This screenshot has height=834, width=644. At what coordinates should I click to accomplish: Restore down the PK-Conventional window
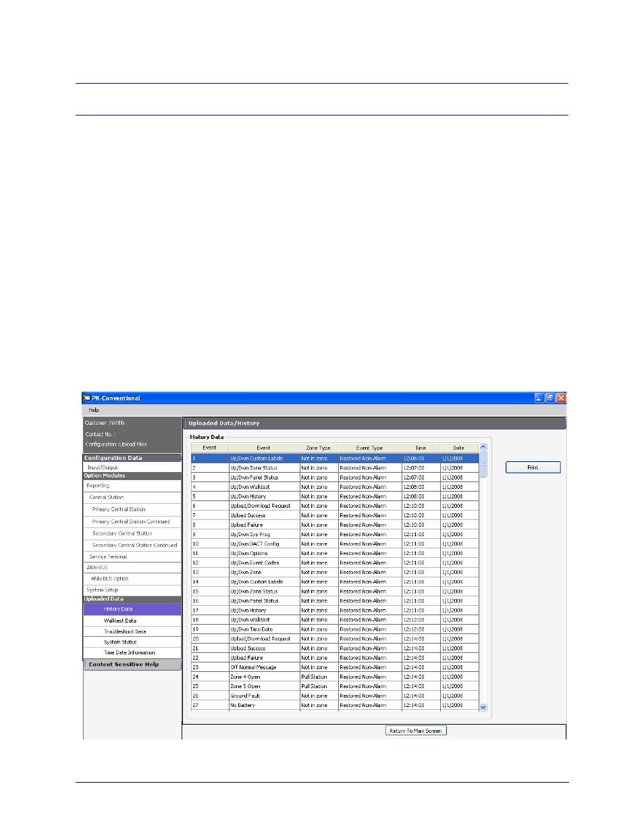click(x=549, y=398)
